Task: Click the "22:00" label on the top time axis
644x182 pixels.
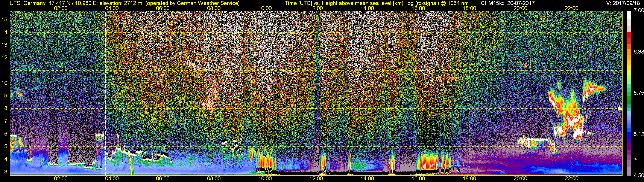Action: 571,8
